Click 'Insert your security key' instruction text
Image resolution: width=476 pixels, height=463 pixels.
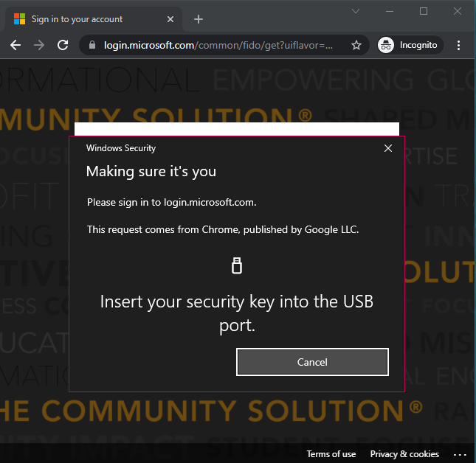click(x=237, y=313)
